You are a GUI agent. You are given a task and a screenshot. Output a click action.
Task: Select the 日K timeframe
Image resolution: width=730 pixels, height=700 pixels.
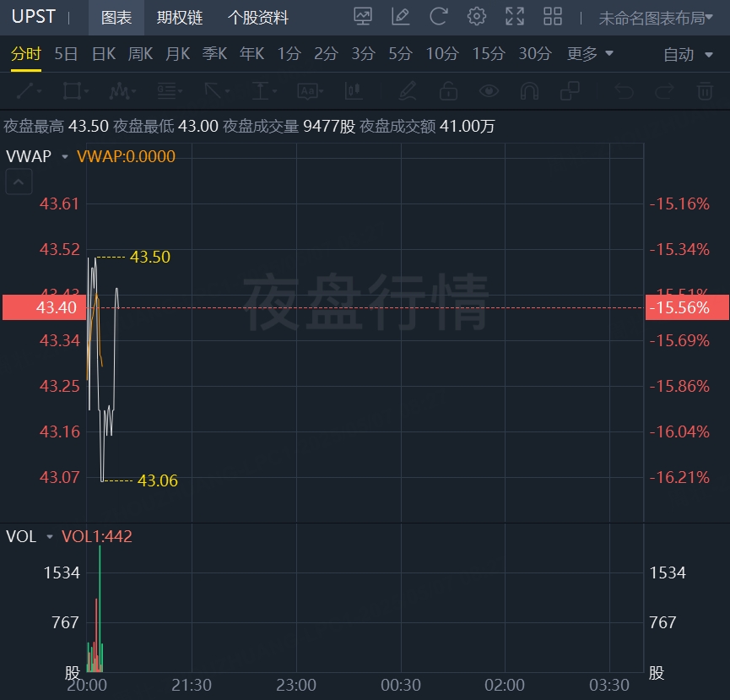(104, 53)
